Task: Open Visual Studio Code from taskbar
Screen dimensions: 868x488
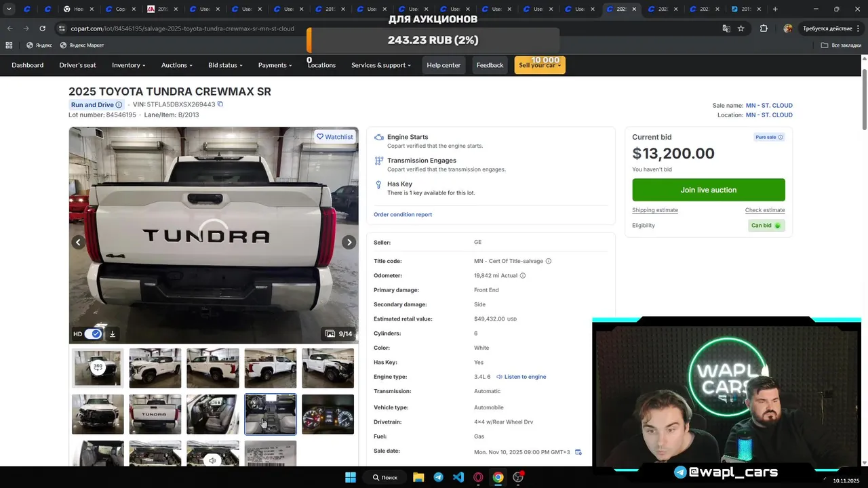Action: [458, 477]
